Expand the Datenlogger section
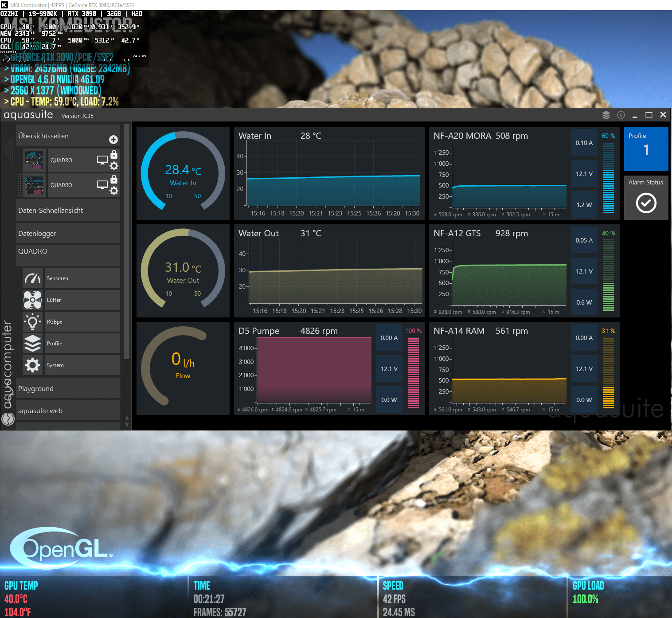Viewport: 672px width, 618px height. pos(68,234)
